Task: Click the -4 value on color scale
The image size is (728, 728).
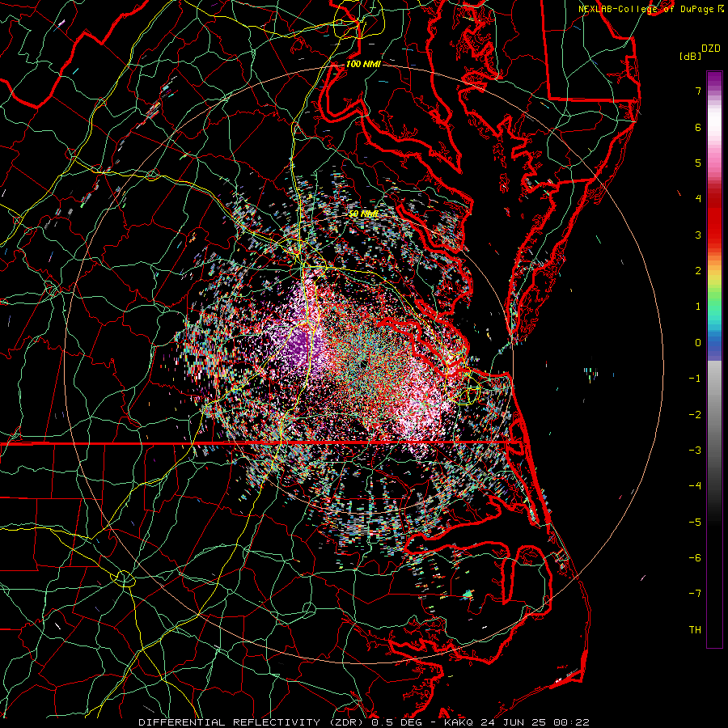Action: click(695, 486)
